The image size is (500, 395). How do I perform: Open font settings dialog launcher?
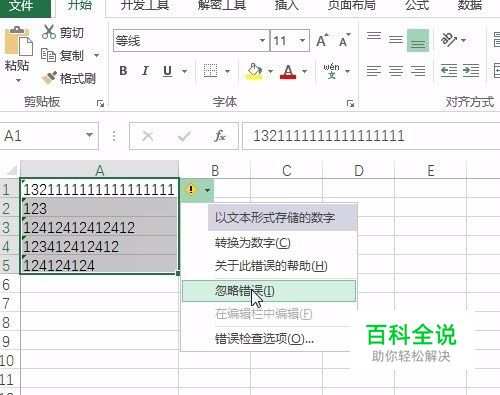pos(350,103)
